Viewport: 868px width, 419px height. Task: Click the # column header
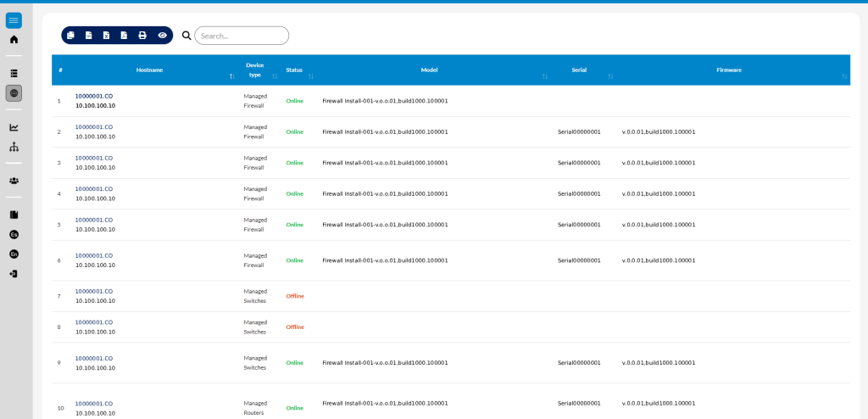pyautogui.click(x=60, y=70)
